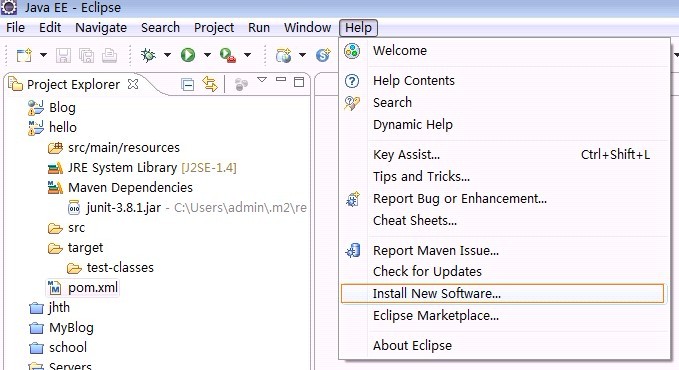Choose Eclipse Marketplace... menu entry

pos(505,315)
